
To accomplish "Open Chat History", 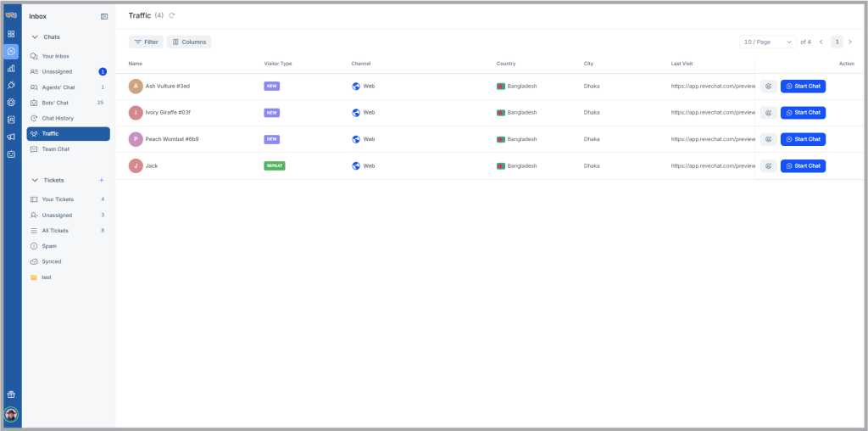I will (x=68, y=119).
